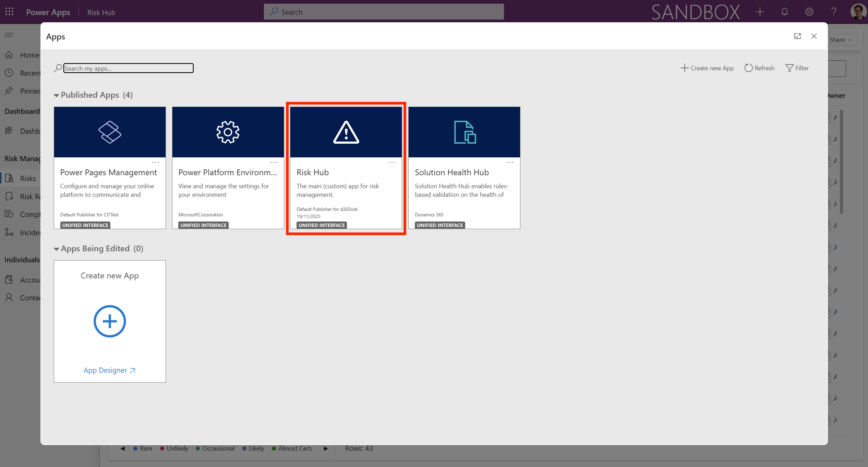Screen dimensions: 868x467
Task: Open the settings gear in header
Action: point(809,12)
